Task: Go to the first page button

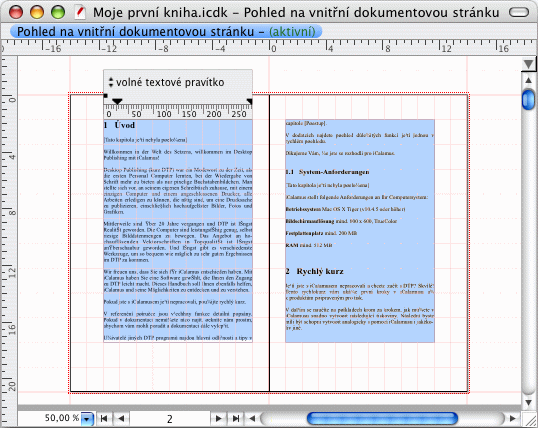Action: tap(104, 418)
